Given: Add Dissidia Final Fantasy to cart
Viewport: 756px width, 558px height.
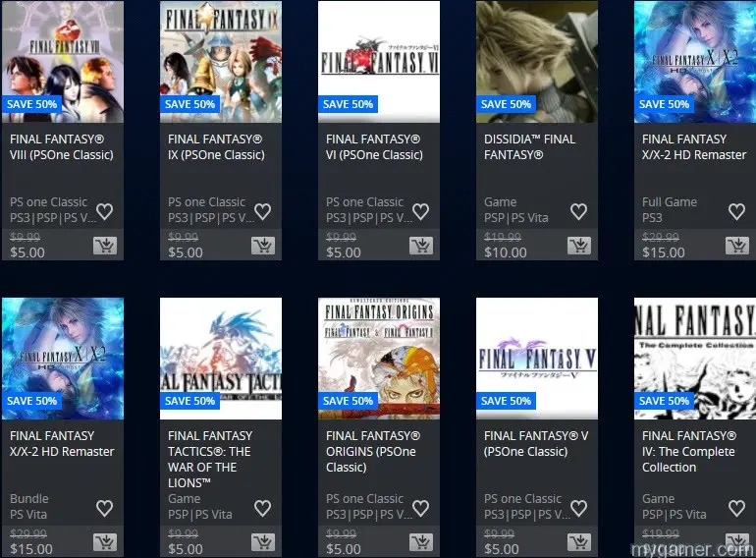Looking at the screenshot, I should click(x=579, y=246).
